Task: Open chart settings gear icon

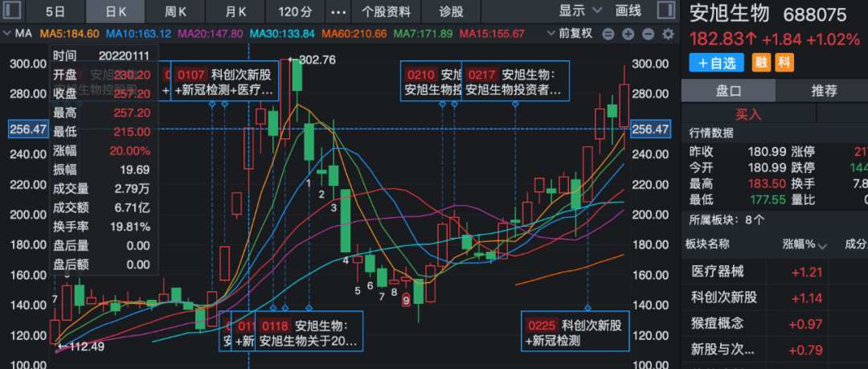Action: [668, 35]
